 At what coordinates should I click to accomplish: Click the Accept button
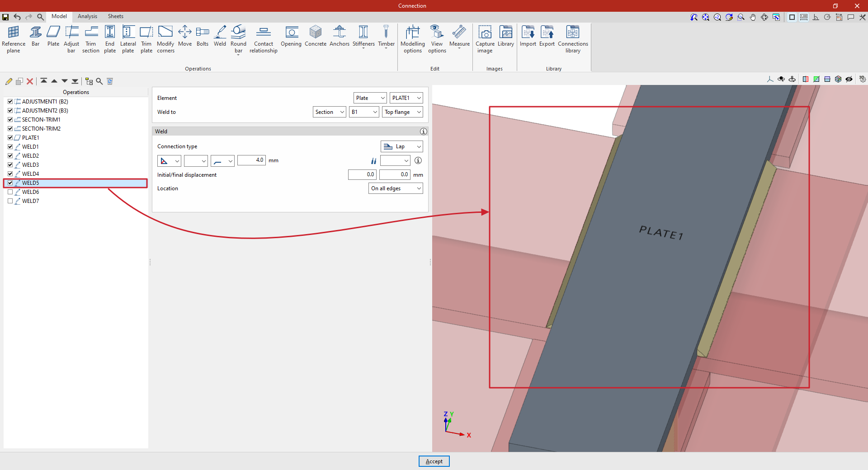coord(434,461)
